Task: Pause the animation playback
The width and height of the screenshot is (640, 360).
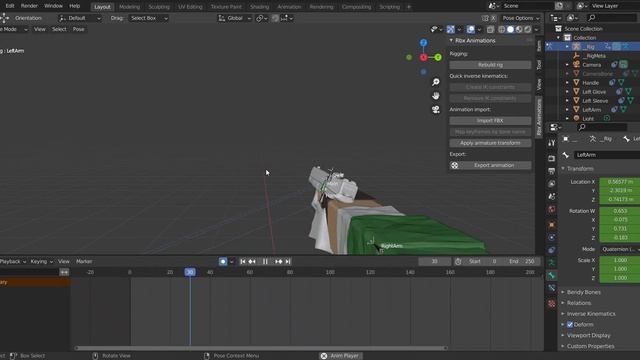Action: (265, 261)
